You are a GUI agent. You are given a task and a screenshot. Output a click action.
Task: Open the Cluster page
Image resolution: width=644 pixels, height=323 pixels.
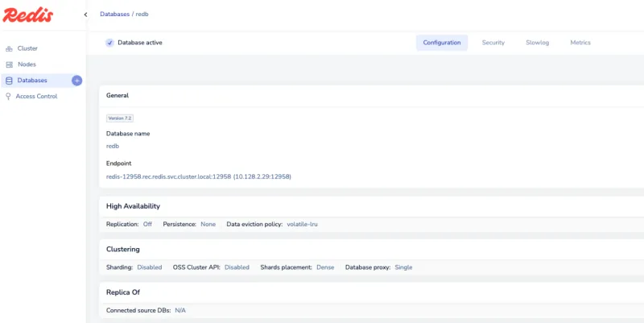click(27, 48)
